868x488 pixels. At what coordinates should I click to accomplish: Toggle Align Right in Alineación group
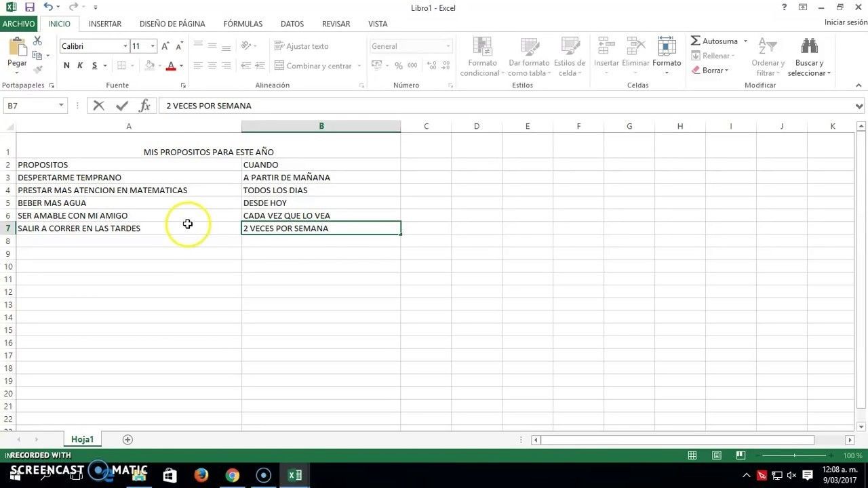coord(226,66)
